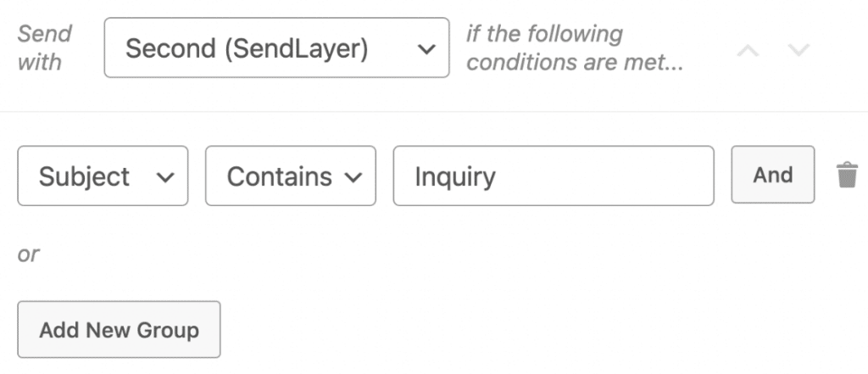Click the italic "or" separator text
This screenshot has width=868, height=374.
tap(29, 254)
